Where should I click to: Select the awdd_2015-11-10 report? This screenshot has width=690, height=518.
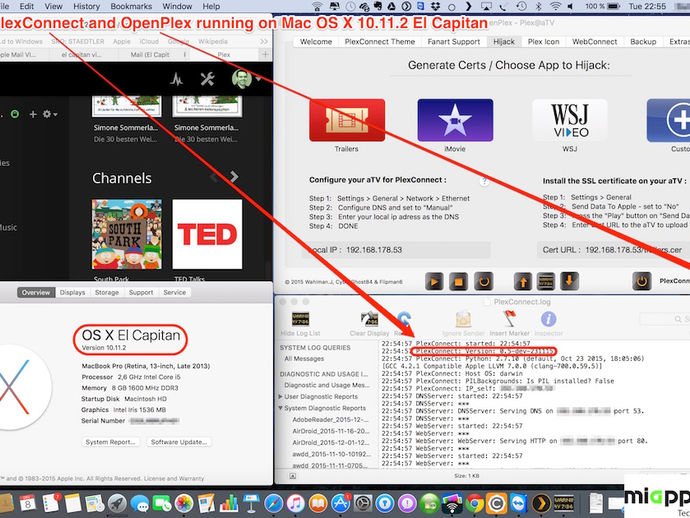(x=331, y=454)
